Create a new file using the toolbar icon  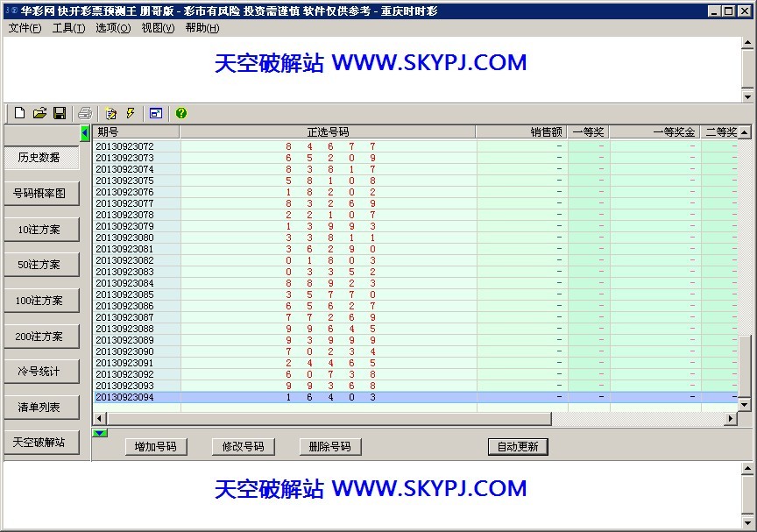click(x=19, y=112)
